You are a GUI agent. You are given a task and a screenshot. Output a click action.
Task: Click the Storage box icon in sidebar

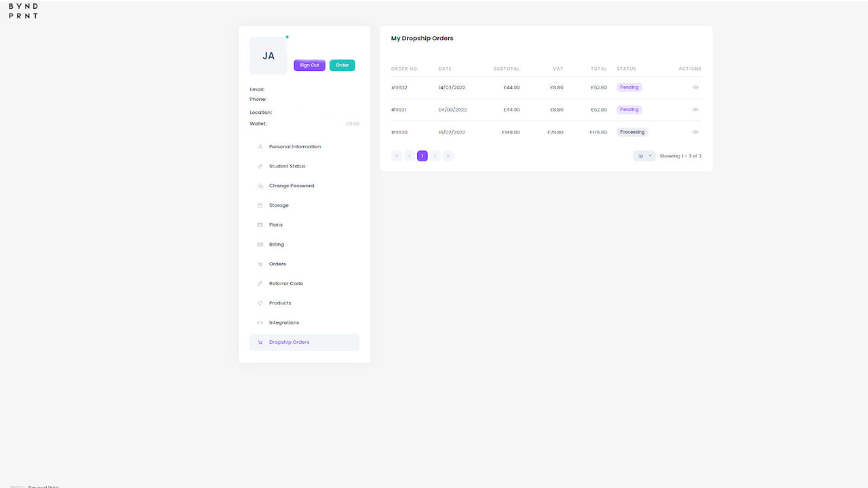click(x=260, y=205)
